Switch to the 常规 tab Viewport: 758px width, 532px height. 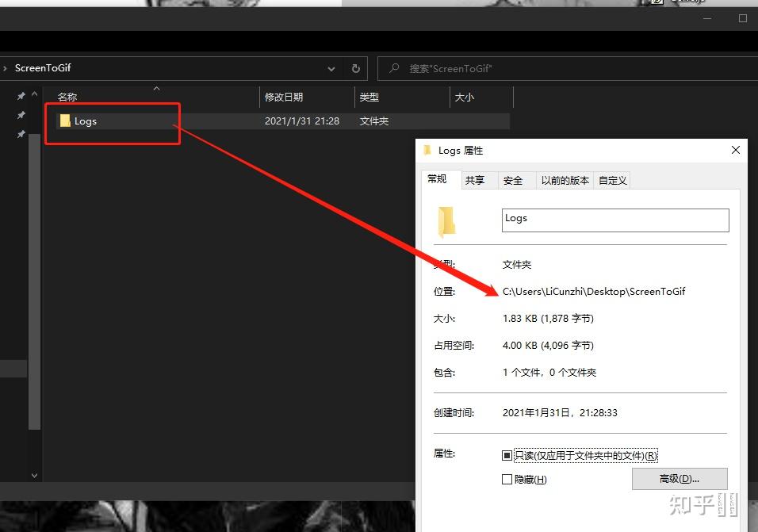click(440, 179)
